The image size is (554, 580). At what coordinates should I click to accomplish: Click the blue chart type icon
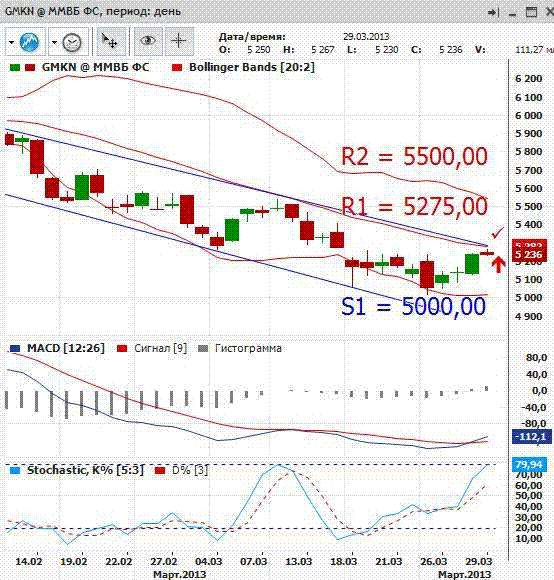29,42
